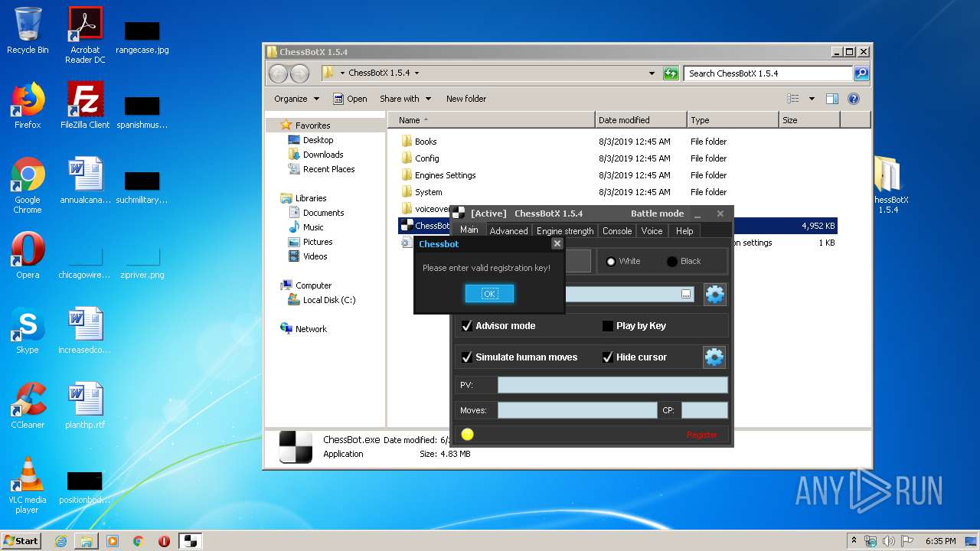Click the Explorer back navigation arrow
The image size is (980, 551).
(x=278, y=73)
